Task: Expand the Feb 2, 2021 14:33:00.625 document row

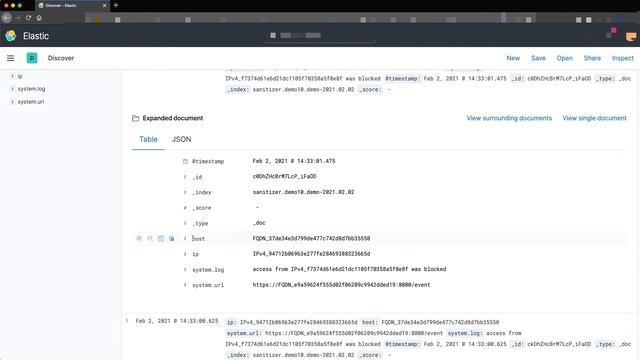Action: (127, 321)
